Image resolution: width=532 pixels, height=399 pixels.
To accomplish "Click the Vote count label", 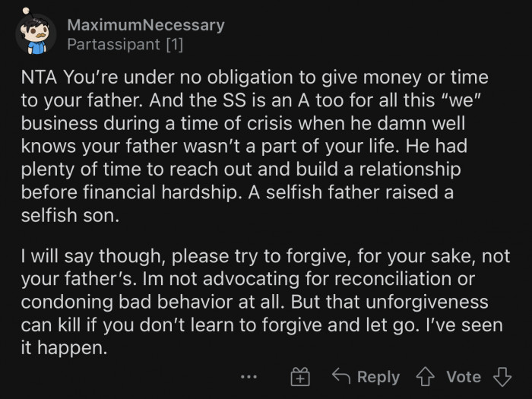I will 464,377.
